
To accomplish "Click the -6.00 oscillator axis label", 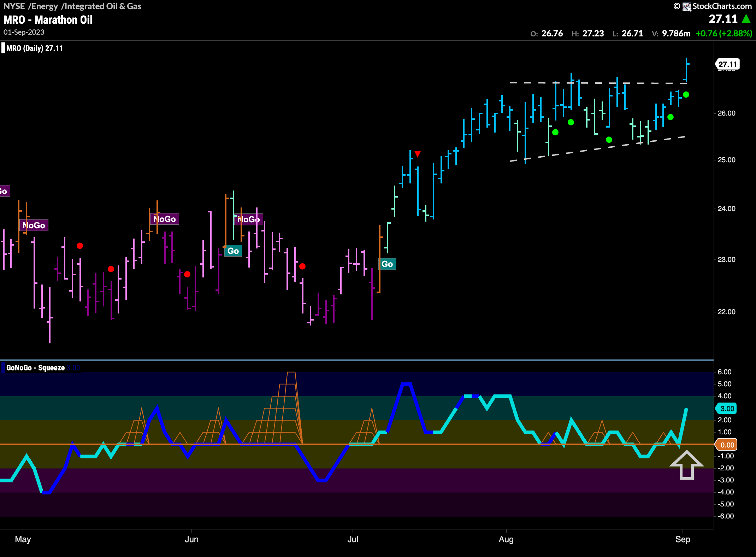I will 725,516.
